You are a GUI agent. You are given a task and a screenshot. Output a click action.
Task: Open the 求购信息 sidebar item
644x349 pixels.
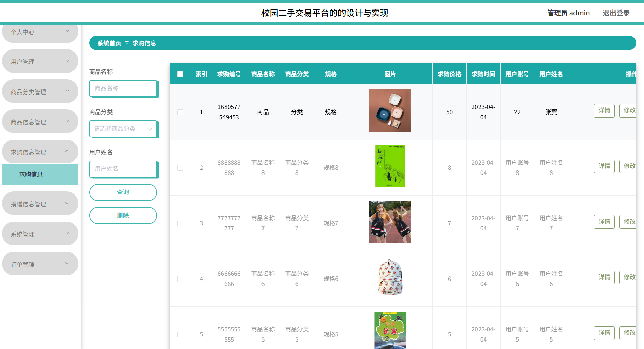[31, 174]
